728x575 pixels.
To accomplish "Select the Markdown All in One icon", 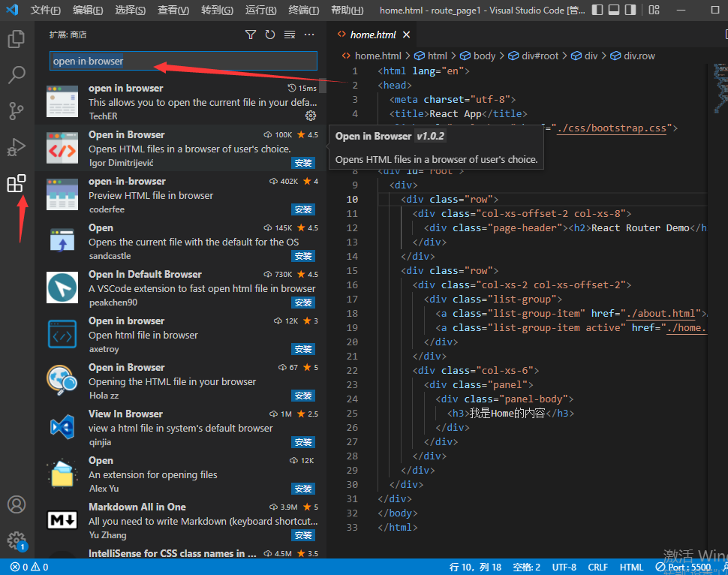I will (62, 520).
